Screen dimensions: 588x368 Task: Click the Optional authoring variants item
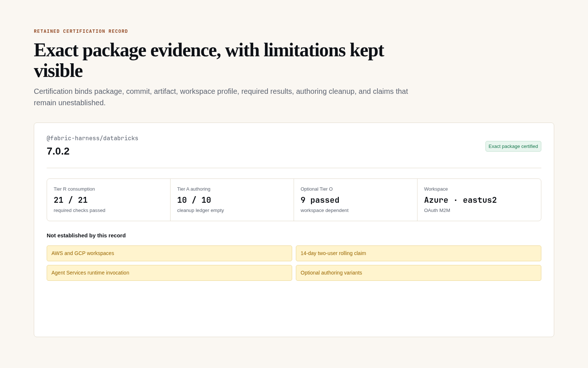click(x=419, y=273)
